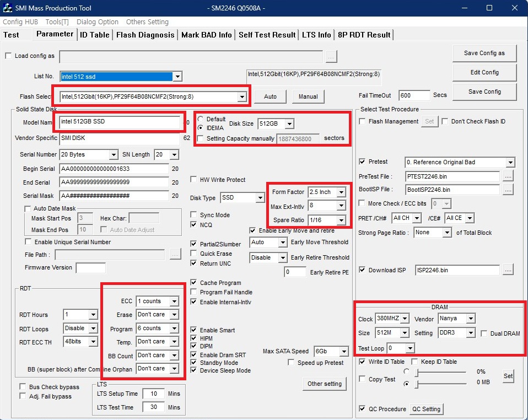Enable Quick Erase checkbox

[193, 254]
